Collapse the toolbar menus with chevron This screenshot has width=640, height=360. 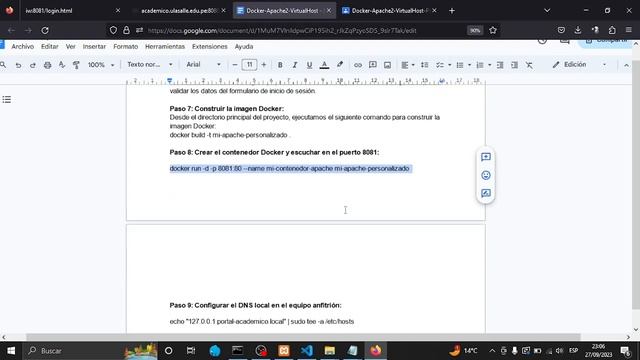click(626, 65)
